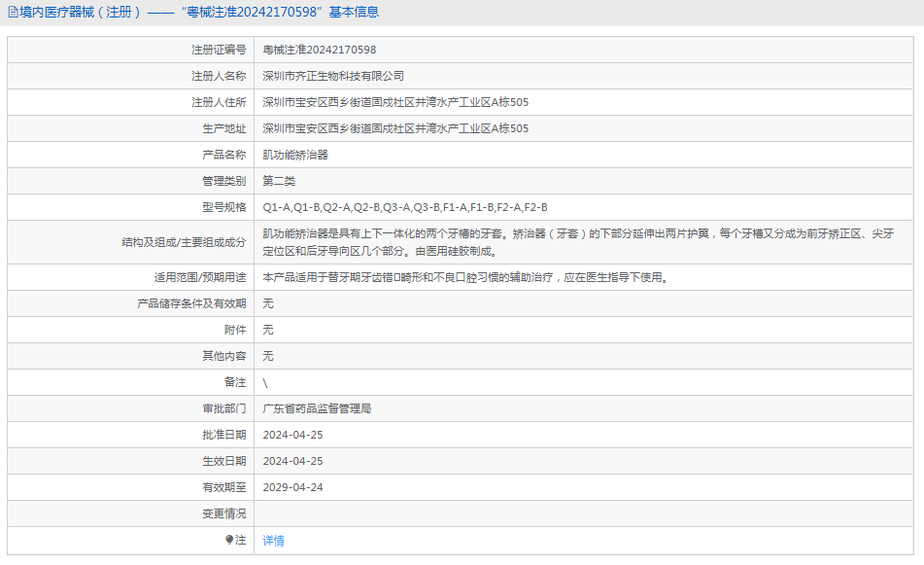Viewport: 924px width, 565px height.
Task: Select model list Q1-A,Q1-B,Q2-A…
Action: pos(405,207)
